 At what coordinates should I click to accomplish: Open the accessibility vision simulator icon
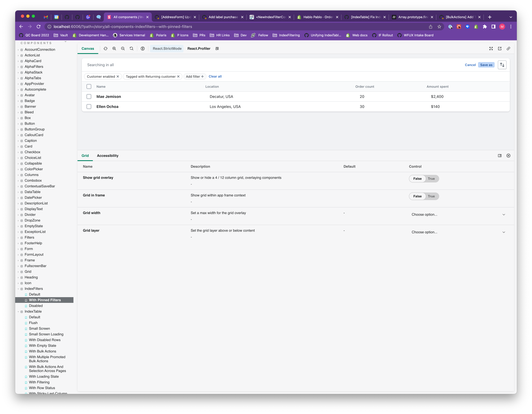click(143, 49)
